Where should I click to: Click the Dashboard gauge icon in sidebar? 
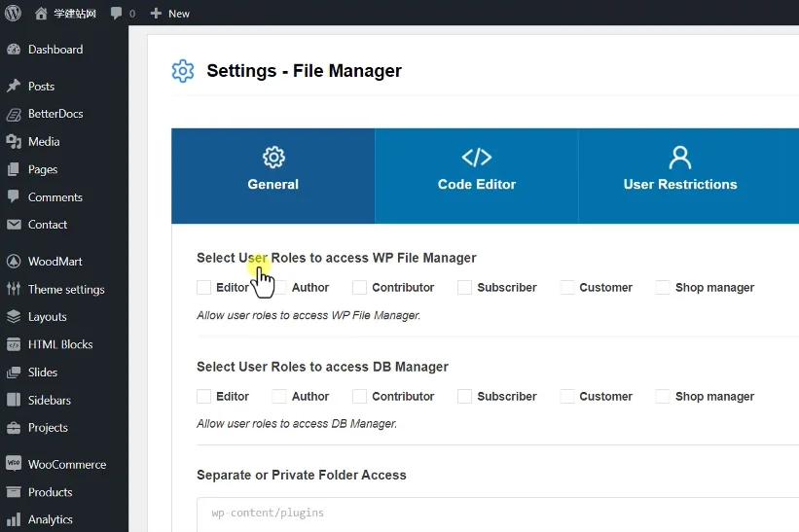(x=14, y=50)
